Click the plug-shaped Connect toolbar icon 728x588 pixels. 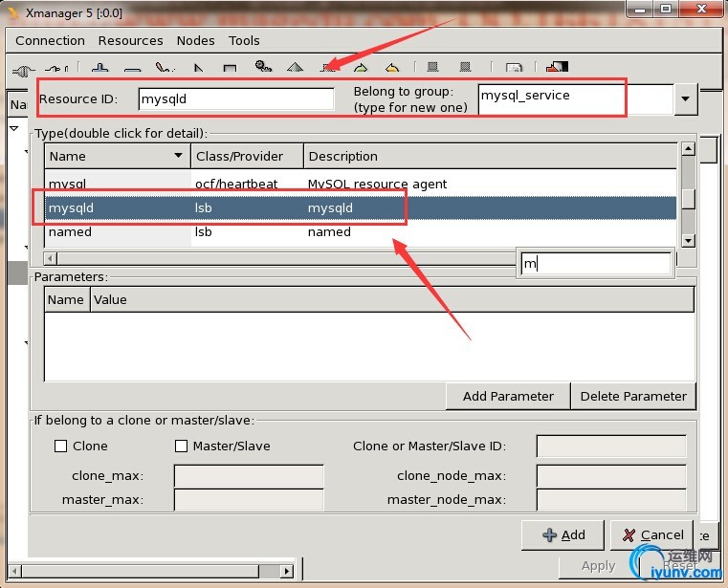(23, 70)
